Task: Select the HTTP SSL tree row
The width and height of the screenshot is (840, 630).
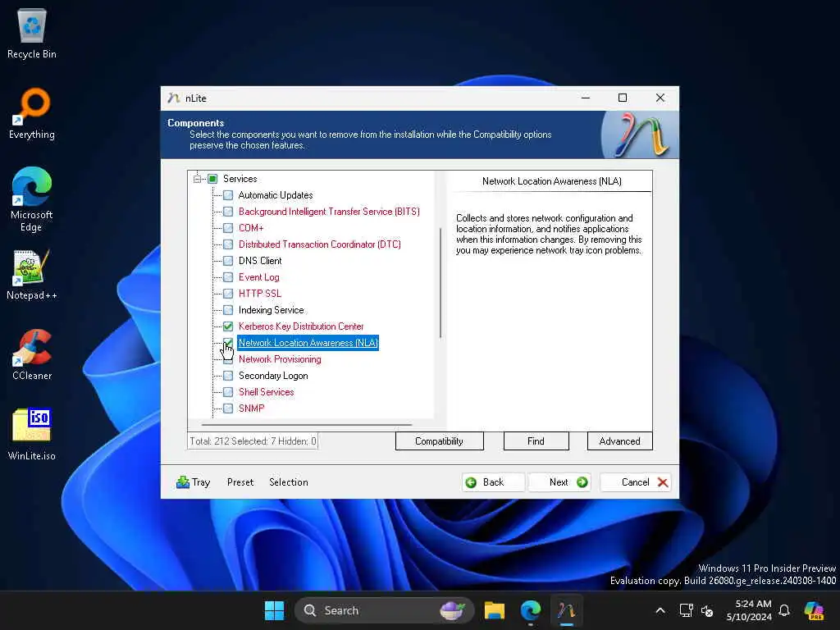Action: coord(260,294)
